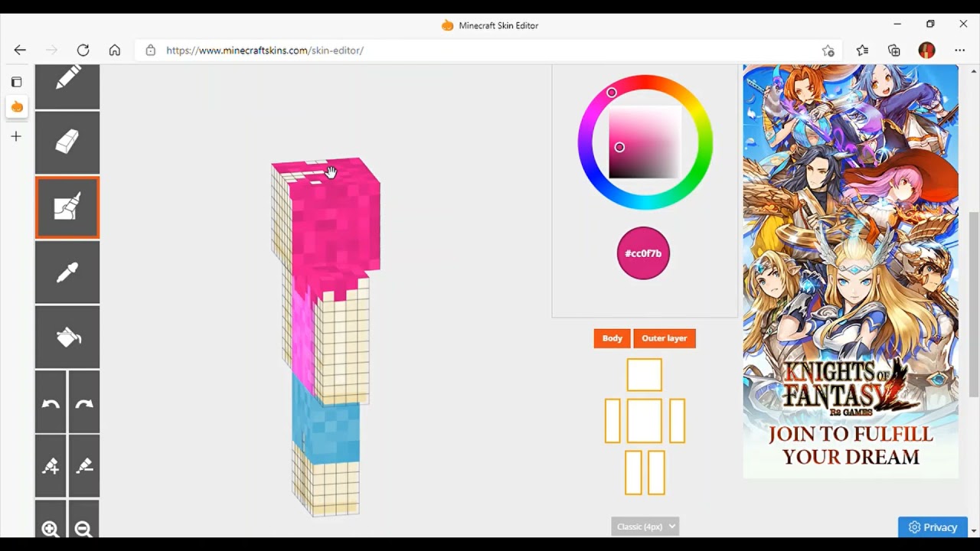Open the browser profile avatar

(926, 51)
